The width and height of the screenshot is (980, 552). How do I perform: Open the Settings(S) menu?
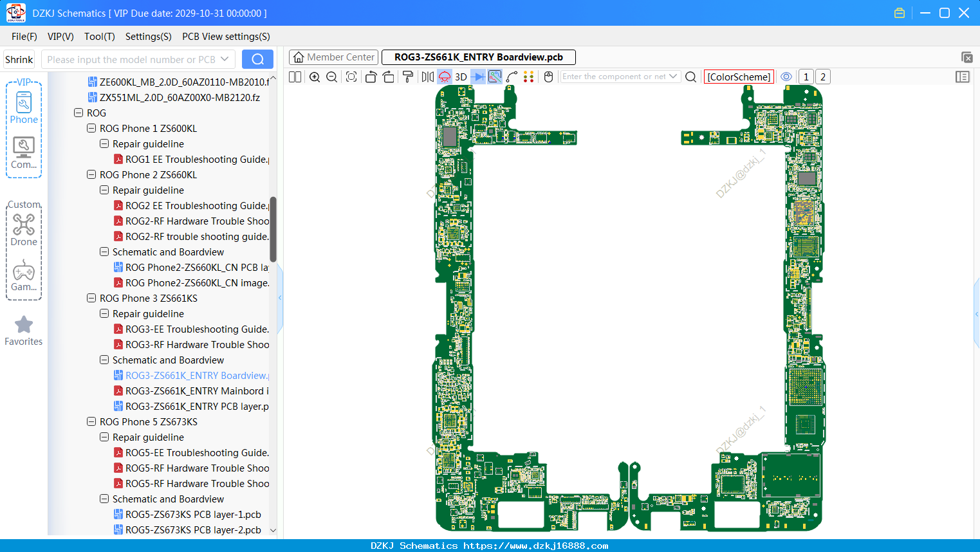pyautogui.click(x=149, y=37)
